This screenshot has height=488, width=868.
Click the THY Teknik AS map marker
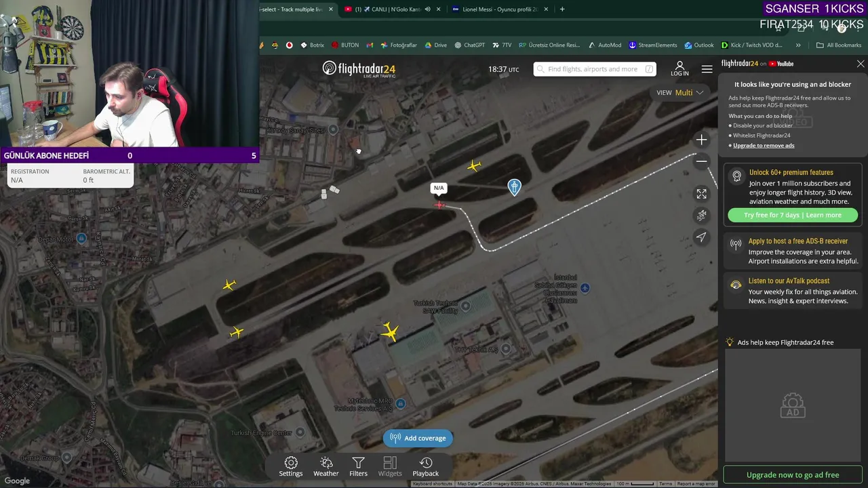505,349
